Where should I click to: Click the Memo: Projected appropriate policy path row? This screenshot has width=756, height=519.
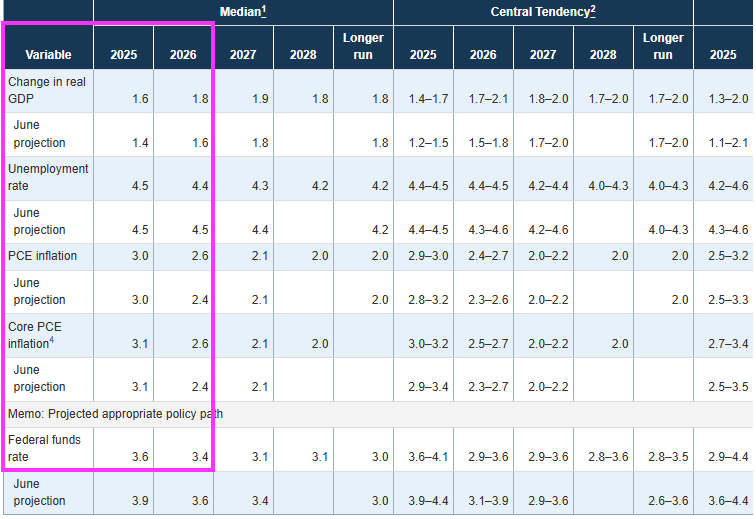[115, 414]
